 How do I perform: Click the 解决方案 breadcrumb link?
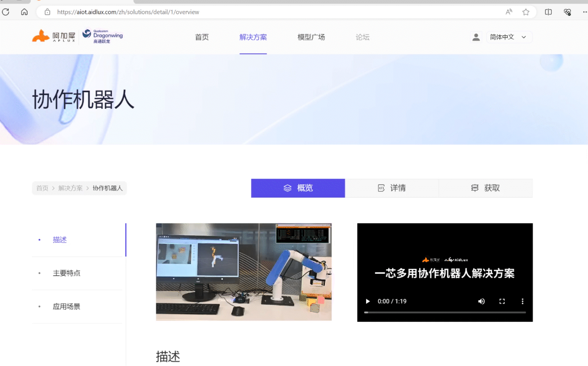click(x=70, y=188)
